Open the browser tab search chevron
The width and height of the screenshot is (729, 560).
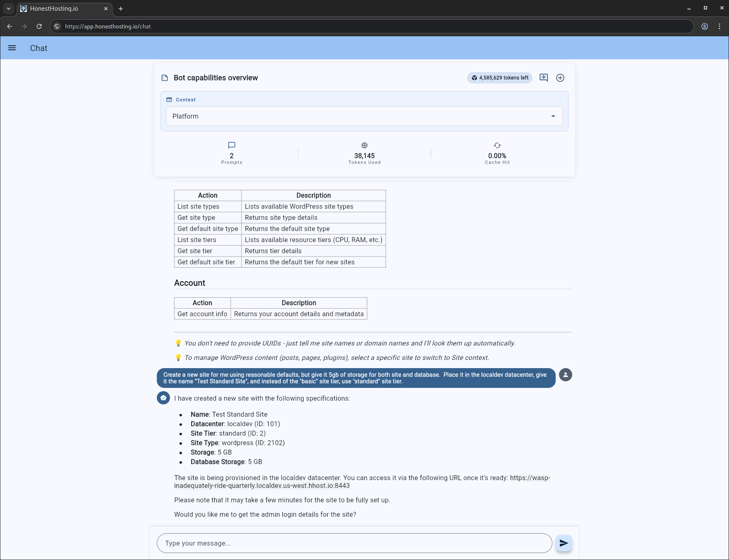(9, 8)
